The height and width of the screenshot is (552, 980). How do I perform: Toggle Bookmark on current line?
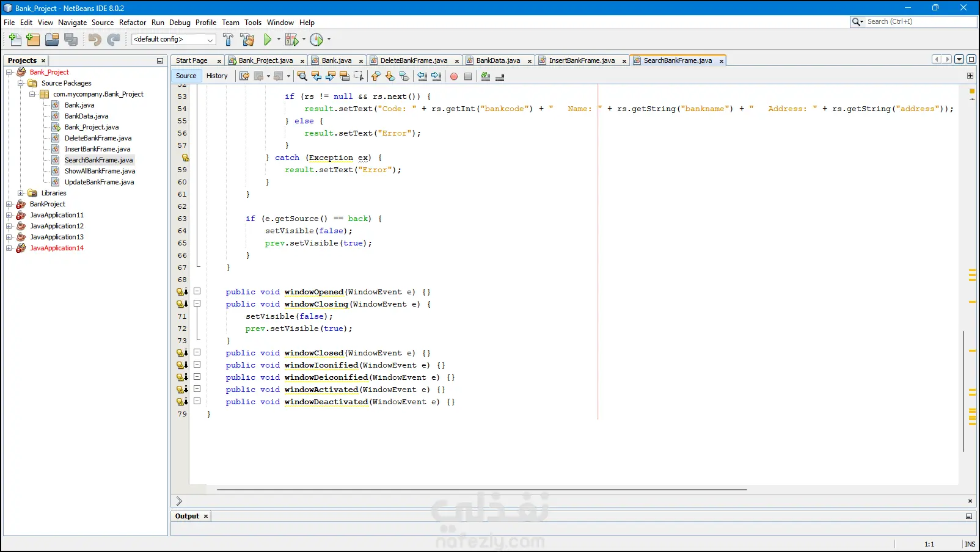404,76
